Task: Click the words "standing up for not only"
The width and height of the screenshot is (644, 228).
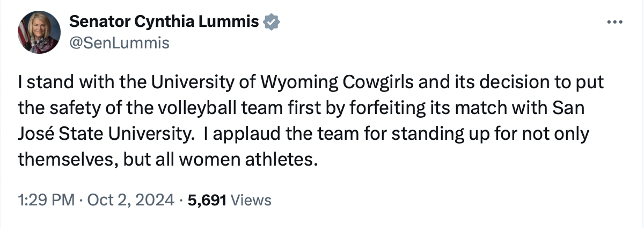Action: 487,134
